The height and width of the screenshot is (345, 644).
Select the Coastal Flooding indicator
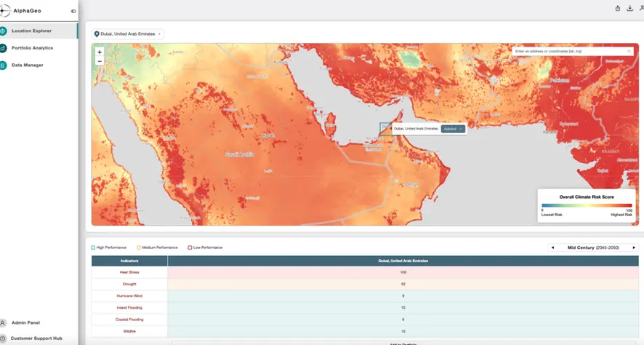[129, 320]
